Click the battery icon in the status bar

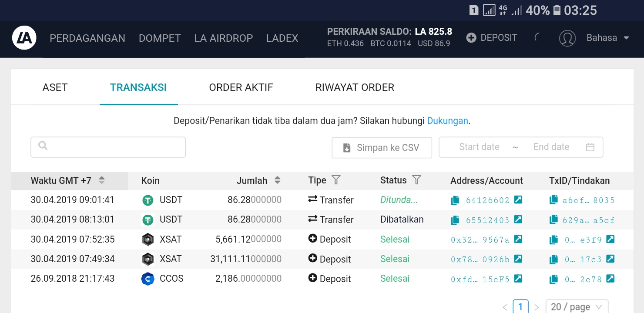[557, 10]
